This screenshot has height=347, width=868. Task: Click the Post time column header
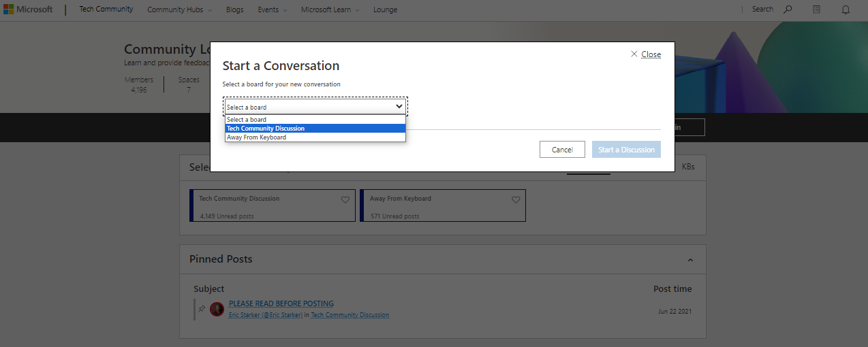pos(672,289)
